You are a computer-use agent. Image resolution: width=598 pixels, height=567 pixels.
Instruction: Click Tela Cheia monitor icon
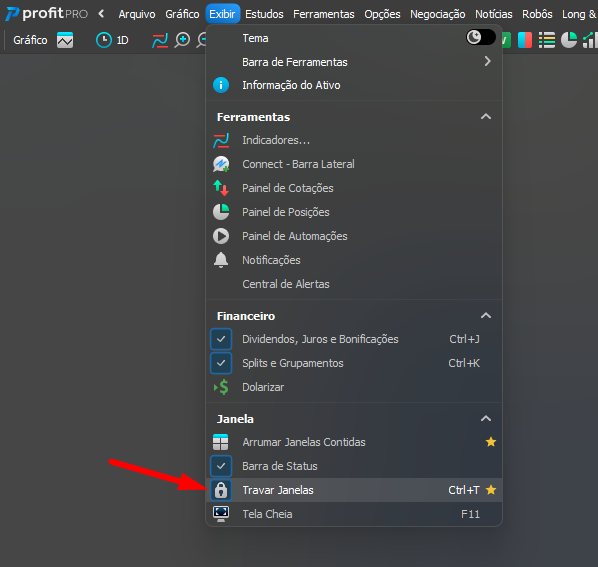point(221,514)
